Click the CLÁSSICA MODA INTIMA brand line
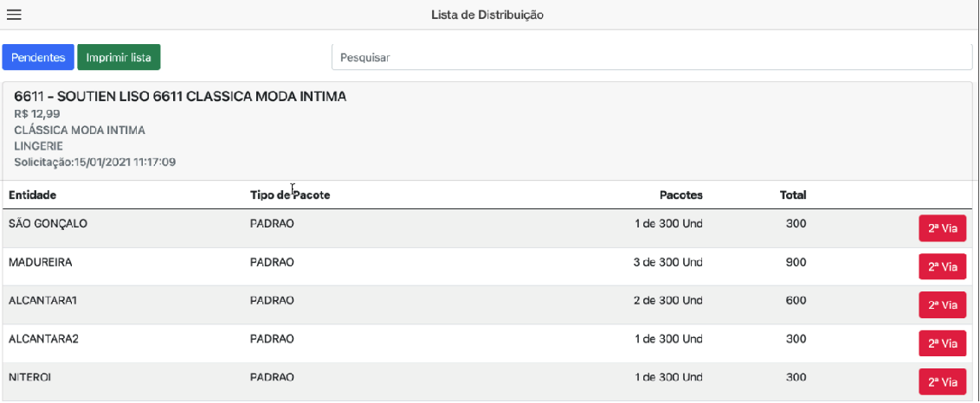Image resolution: width=980 pixels, height=403 pixels. [x=80, y=130]
